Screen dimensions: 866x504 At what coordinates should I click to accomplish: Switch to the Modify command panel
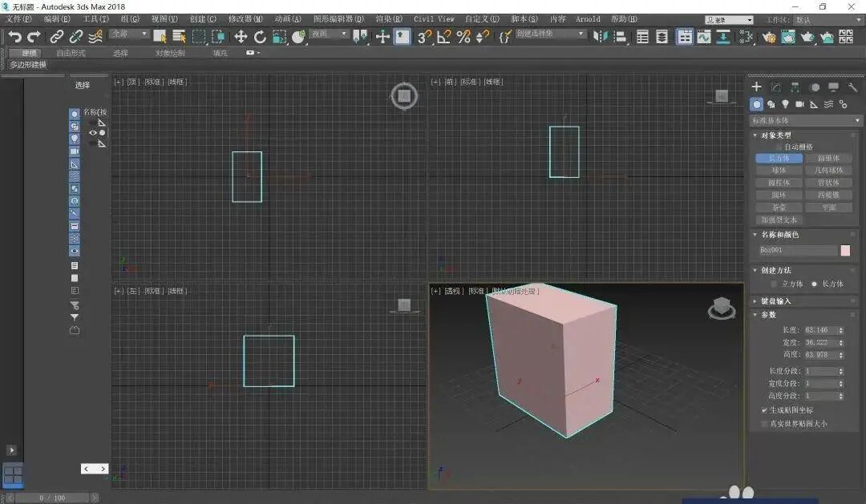[776, 87]
